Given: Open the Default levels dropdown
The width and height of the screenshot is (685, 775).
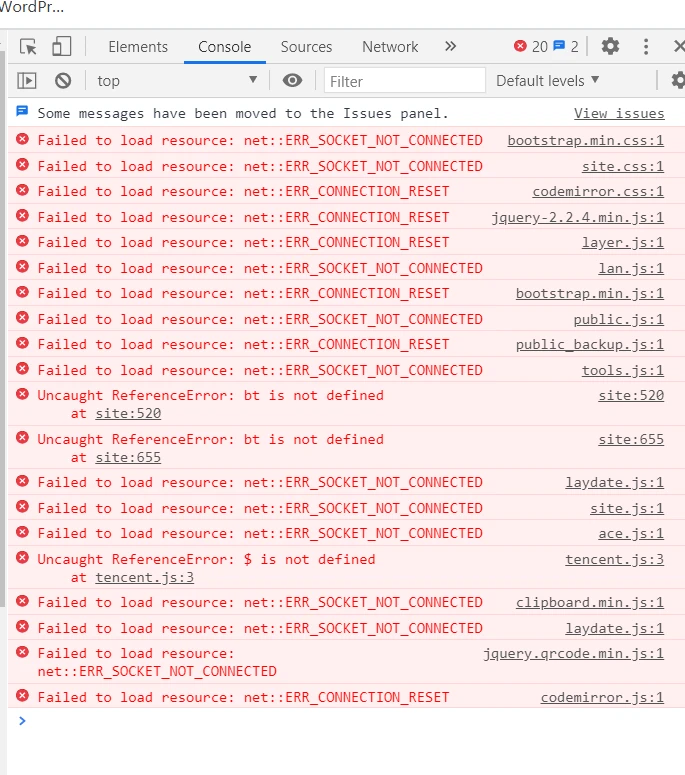Looking at the screenshot, I should pyautogui.click(x=548, y=81).
